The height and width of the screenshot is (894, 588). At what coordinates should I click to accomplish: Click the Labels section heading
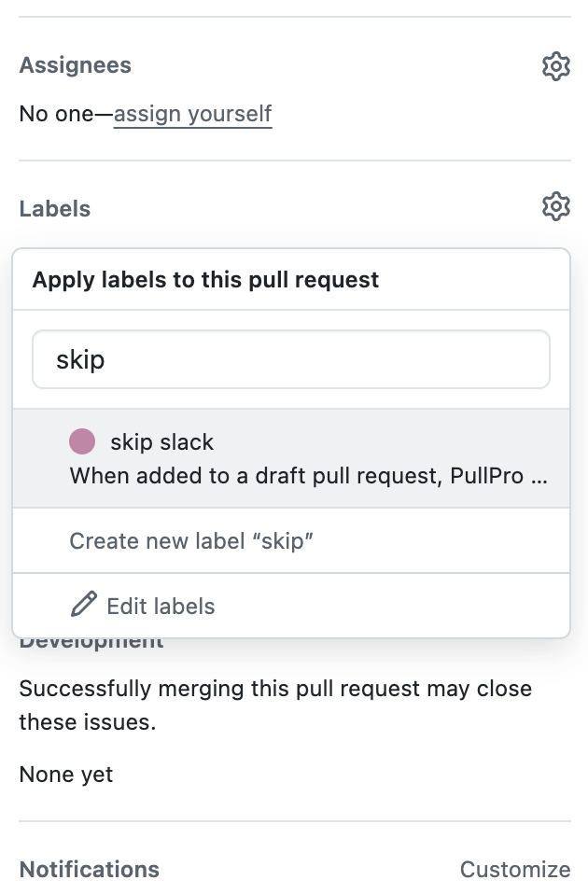click(55, 208)
